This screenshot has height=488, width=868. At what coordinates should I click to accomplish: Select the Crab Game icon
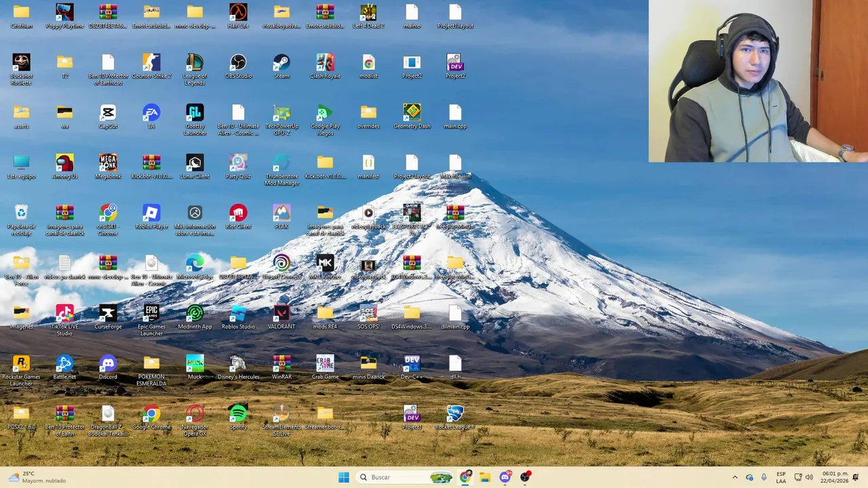point(325,367)
